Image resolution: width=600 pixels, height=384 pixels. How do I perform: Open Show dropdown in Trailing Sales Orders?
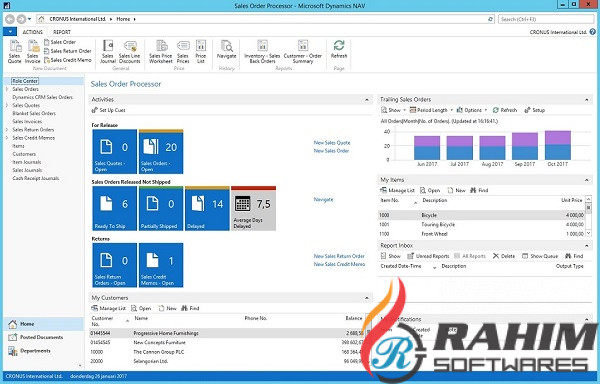coord(393,110)
